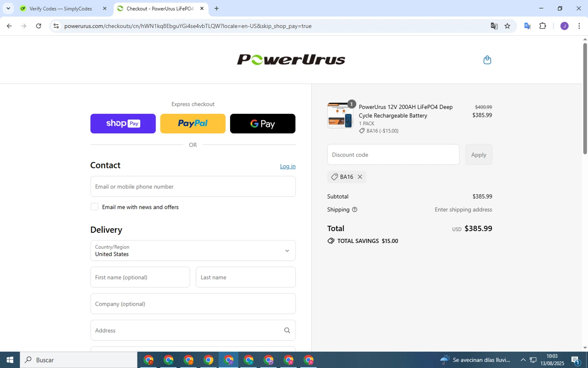
Task: Click BA16 (-$15.00) discount line text
Action: pyautogui.click(x=382, y=131)
